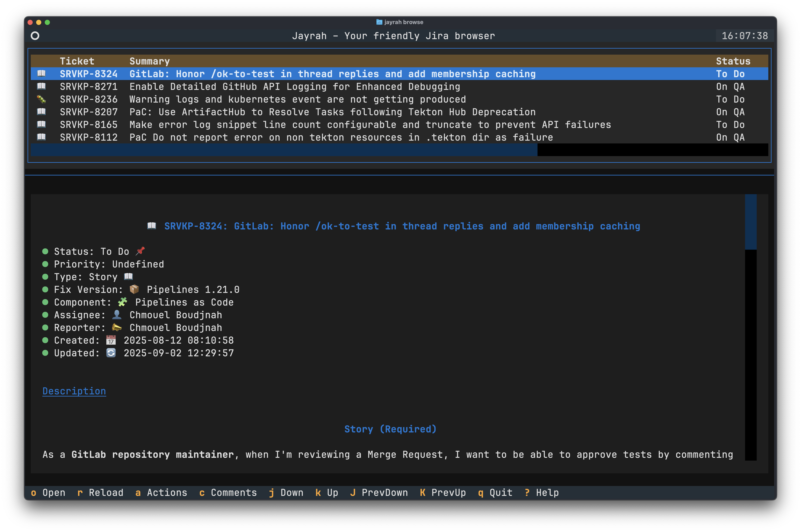Select ticket SRVKP-8236 row
This screenshot has width=801, height=532.
click(x=399, y=99)
